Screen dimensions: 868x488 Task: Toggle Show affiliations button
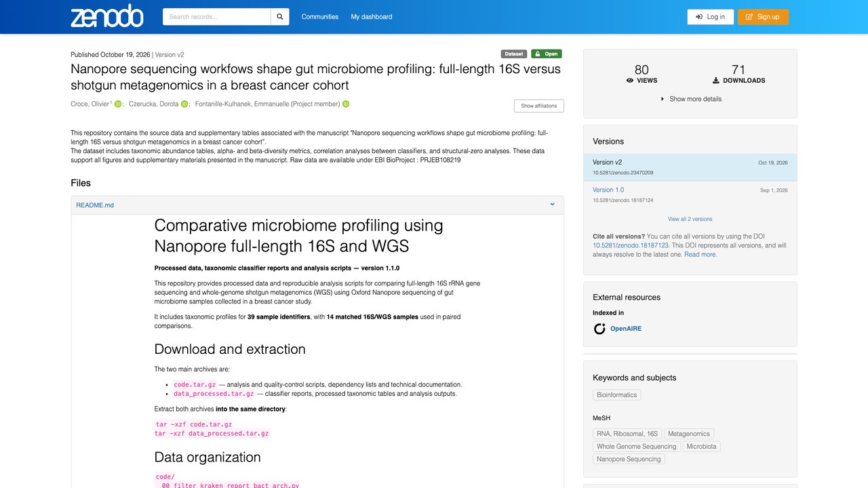coord(539,106)
